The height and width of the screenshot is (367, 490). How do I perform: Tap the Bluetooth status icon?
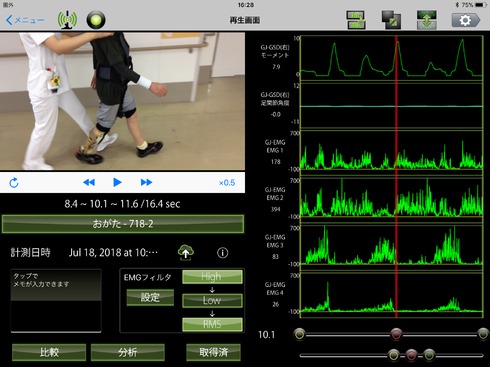[x=457, y=5]
